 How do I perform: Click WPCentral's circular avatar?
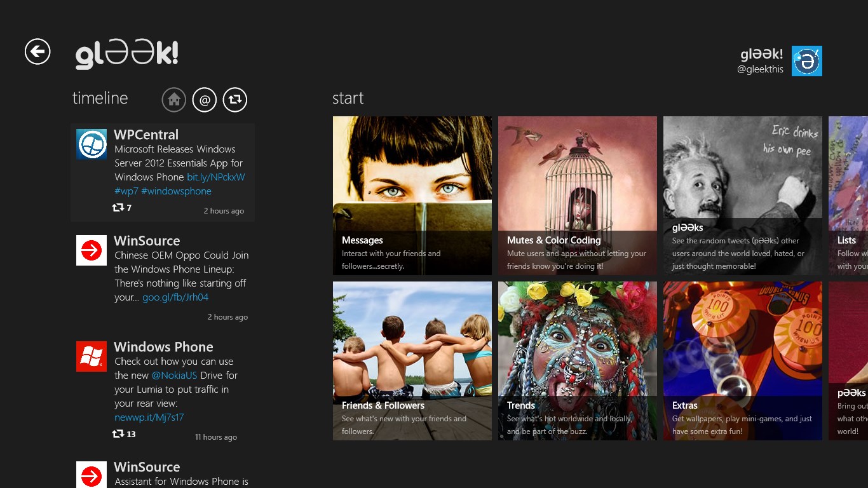click(91, 144)
